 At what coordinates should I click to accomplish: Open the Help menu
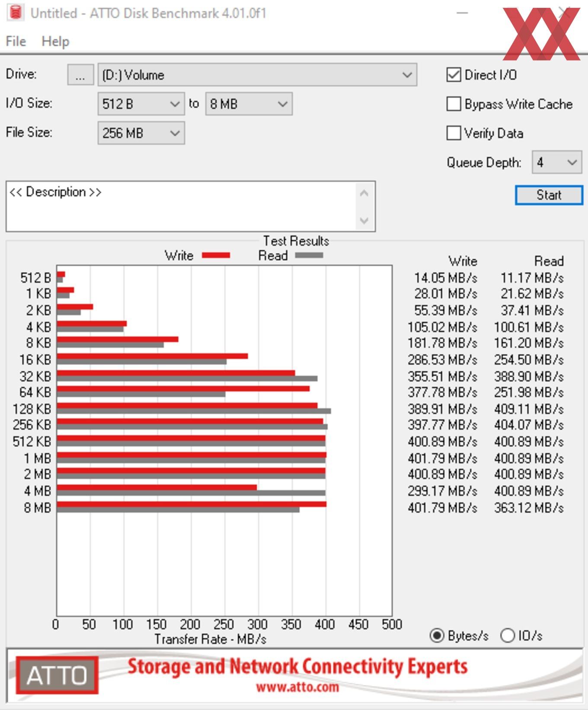coord(55,41)
